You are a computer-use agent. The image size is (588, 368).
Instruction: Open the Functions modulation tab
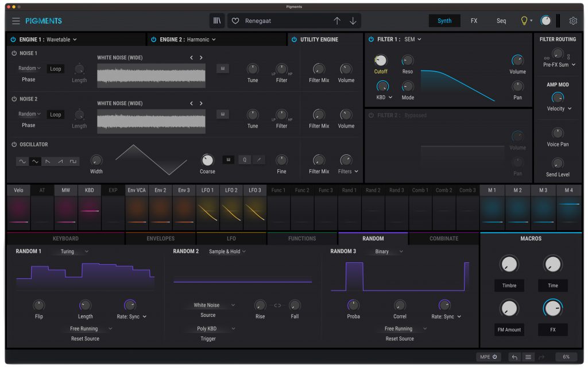point(303,238)
